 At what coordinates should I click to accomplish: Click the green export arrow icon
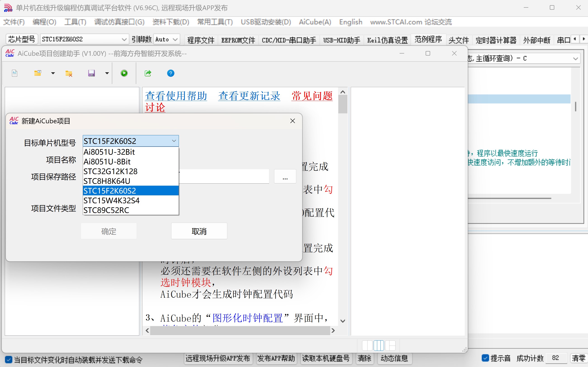point(148,73)
